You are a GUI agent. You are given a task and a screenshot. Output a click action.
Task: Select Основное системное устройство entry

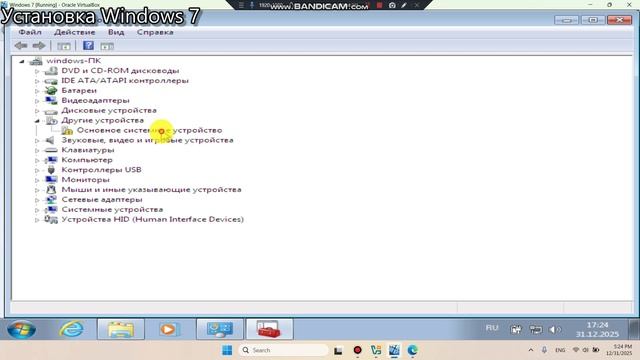click(x=149, y=130)
